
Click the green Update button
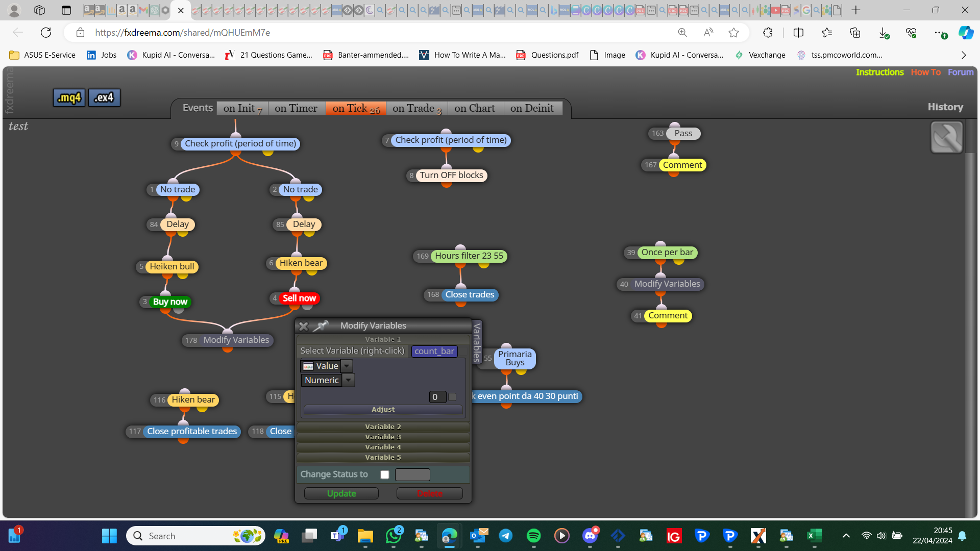(341, 493)
